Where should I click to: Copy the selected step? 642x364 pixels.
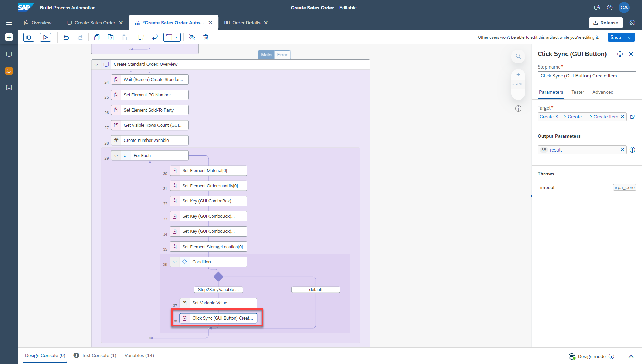point(97,37)
